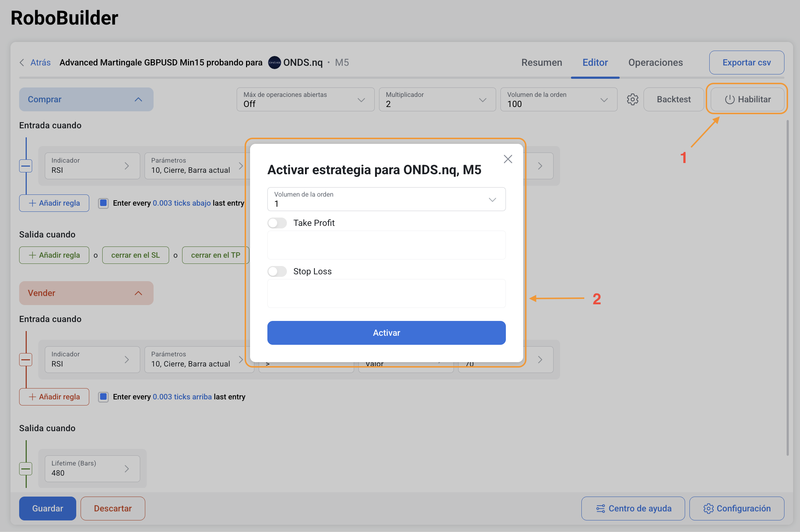Viewport: 800px width, 532px height.
Task: Click the Exportar csv button
Action: (x=747, y=63)
